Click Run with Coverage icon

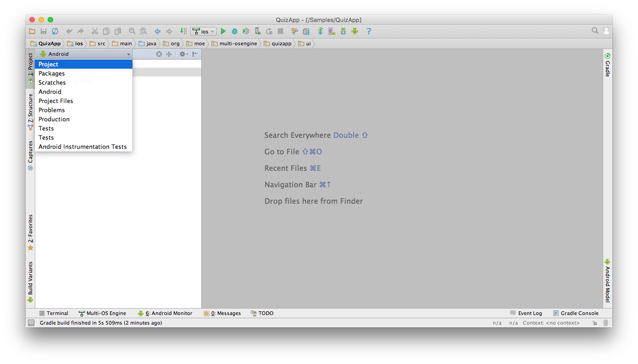[246, 31]
